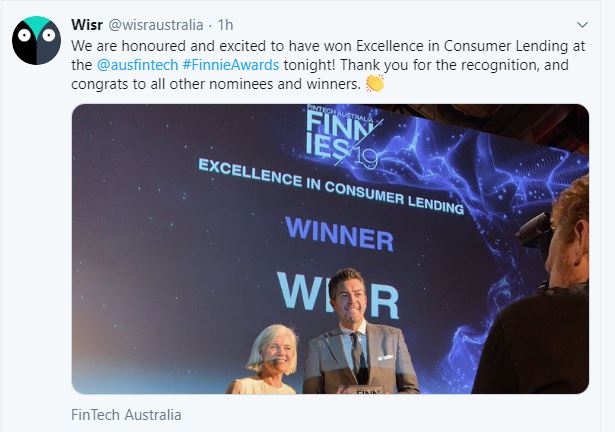Click the woman with white hair
The width and height of the screenshot is (615, 432).
pyautogui.click(x=267, y=359)
